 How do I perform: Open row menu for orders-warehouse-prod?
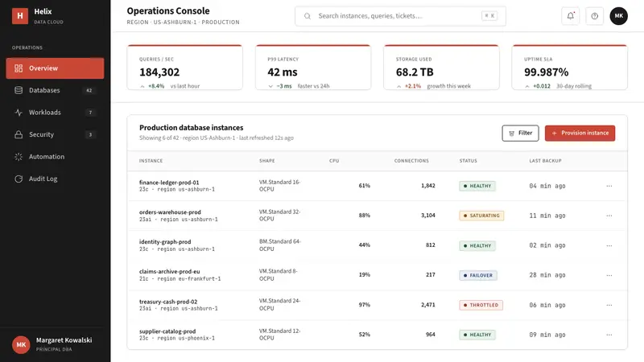[x=609, y=216]
